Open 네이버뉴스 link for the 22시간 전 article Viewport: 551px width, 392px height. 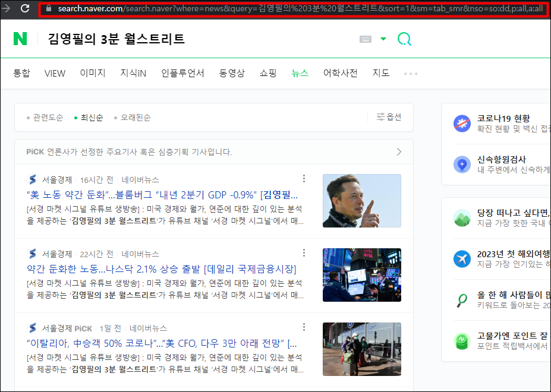[x=140, y=254]
